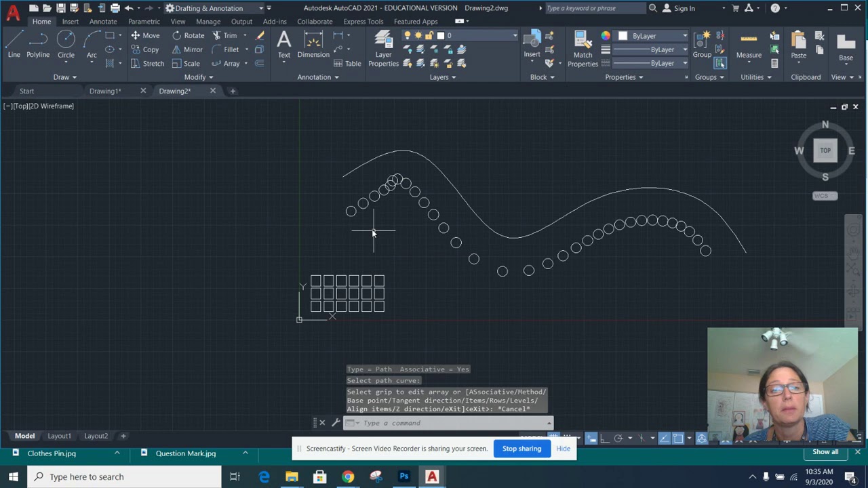This screenshot has height=488, width=868.
Task: Click the Fillet tool
Action: pyautogui.click(x=225, y=49)
